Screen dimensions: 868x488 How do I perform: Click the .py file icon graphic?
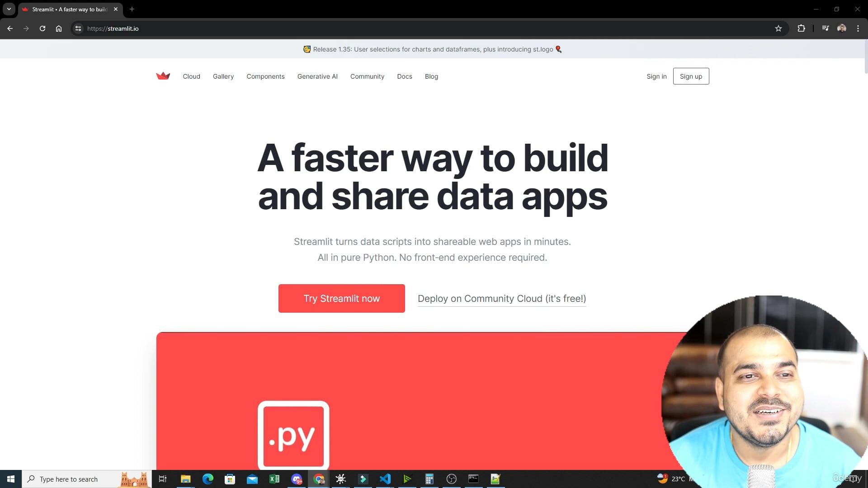pos(293,435)
